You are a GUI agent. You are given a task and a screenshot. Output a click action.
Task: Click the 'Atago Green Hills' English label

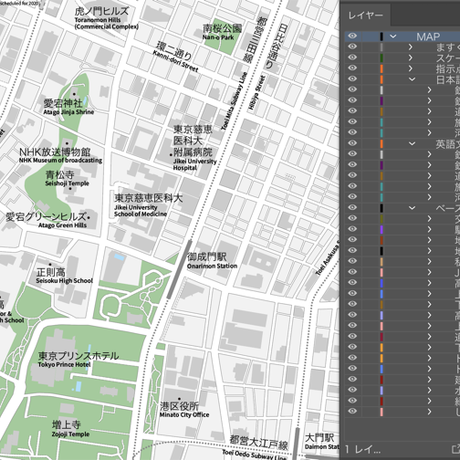click(62, 225)
